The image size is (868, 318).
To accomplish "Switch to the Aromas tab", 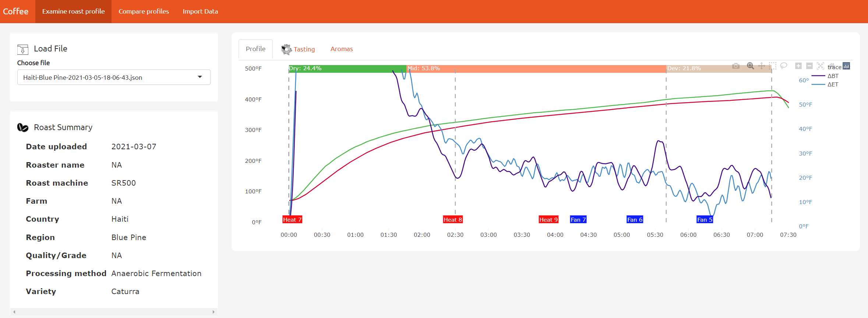I will click(x=342, y=49).
